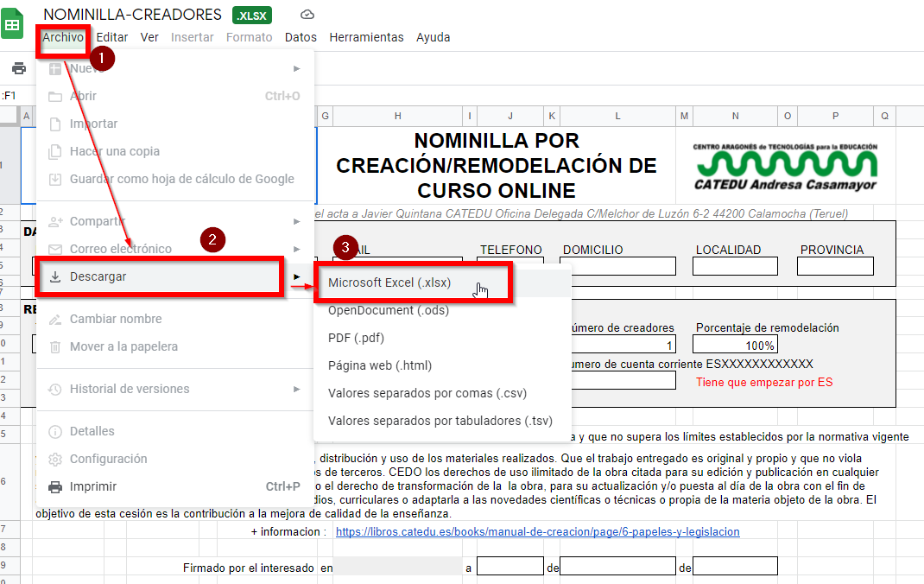924x584 pixels.
Task: Expand the Compartir submenu arrow
Action: pyautogui.click(x=296, y=221)
